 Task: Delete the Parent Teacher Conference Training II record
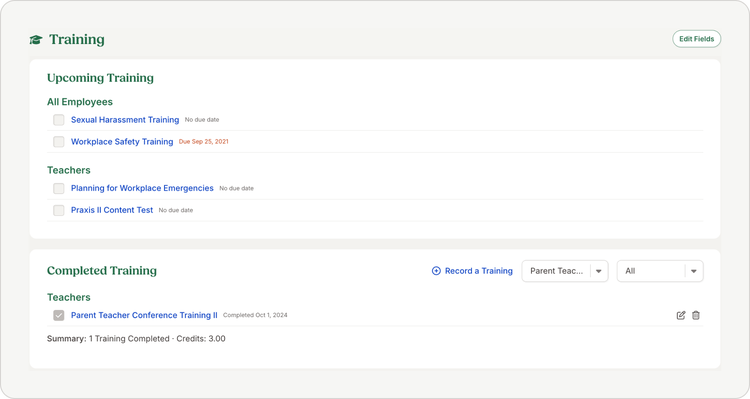coord(696,315)
